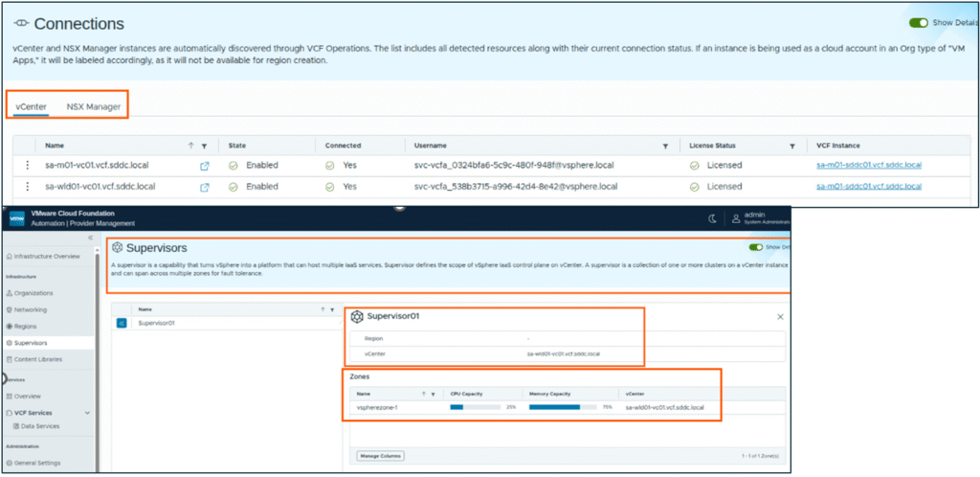Open sa-m01-sddc01 VCF Instance link in first row

coord(868,166)
